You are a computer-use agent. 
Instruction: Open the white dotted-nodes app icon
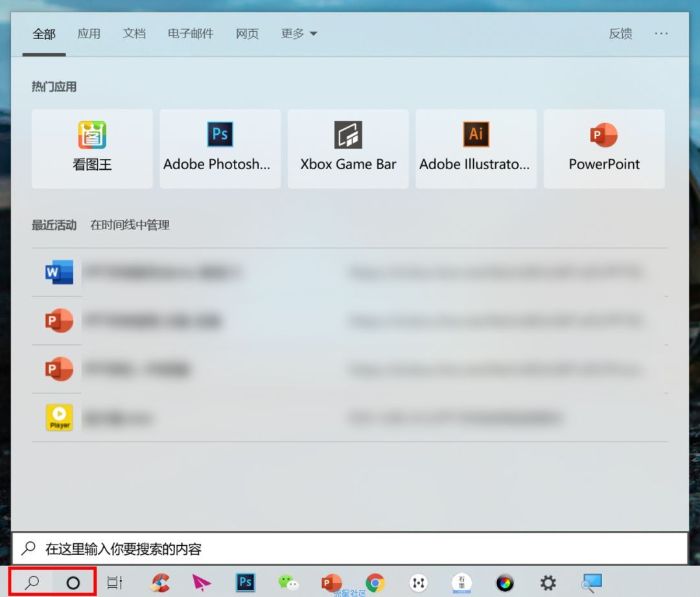418,583
